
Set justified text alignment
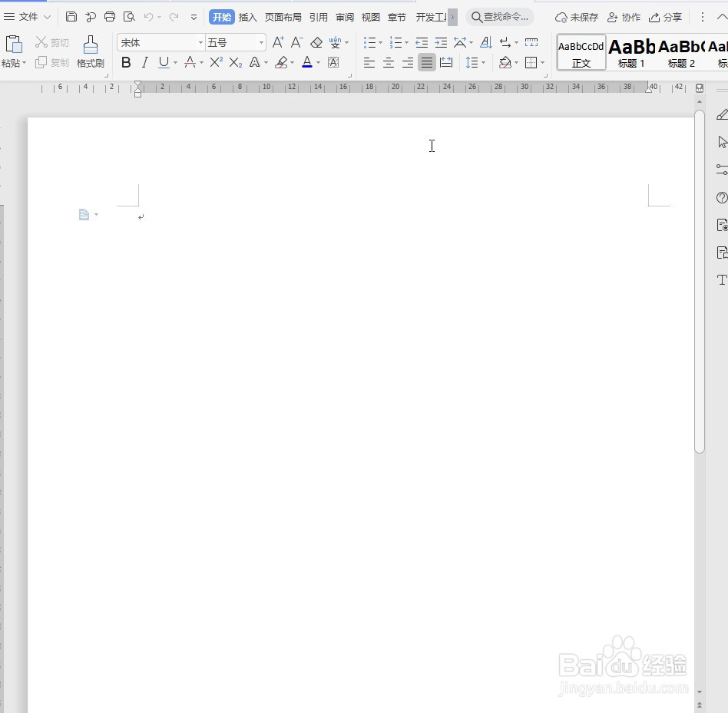[x=427, y=62]
